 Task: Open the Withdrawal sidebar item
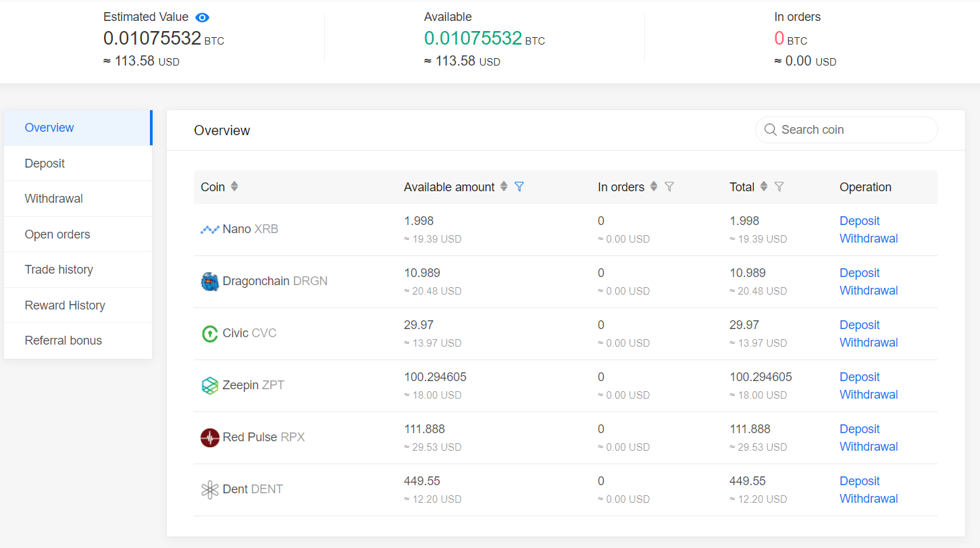point(78,199)
